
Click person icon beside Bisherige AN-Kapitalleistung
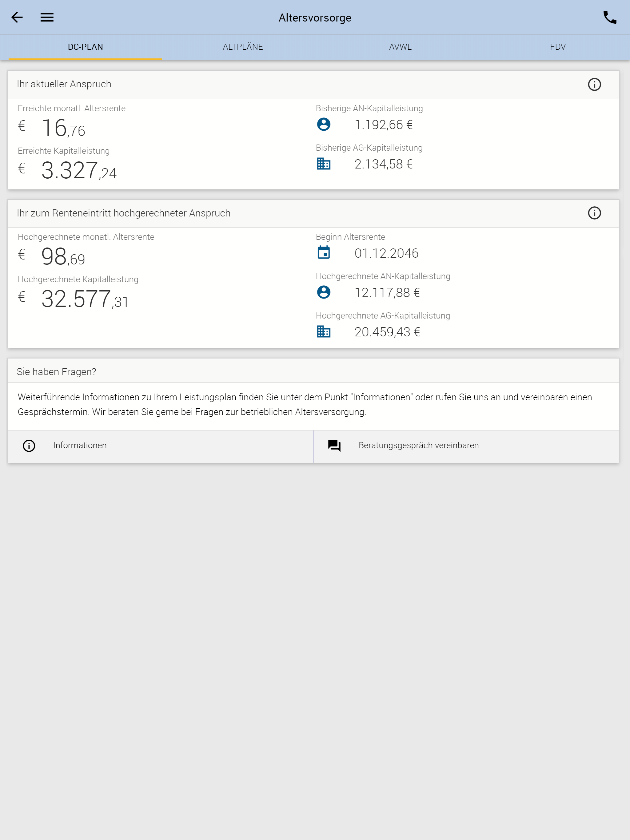point(323,124)
